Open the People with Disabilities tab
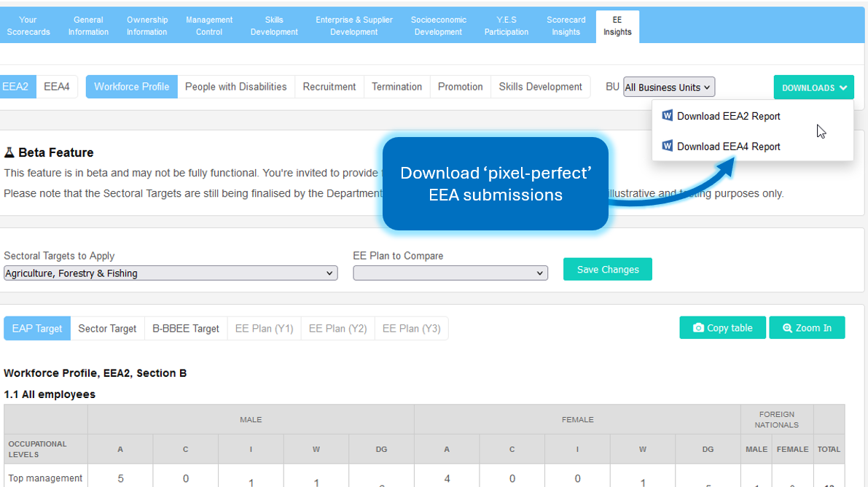The image size is (868, 487). tap(236, 87)
